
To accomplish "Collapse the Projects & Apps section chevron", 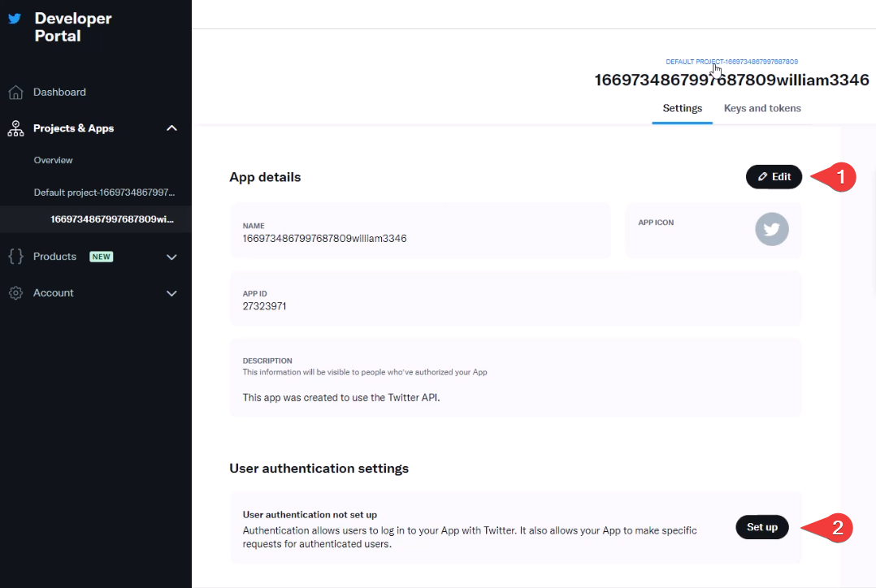I will click(x=171, y=128).
